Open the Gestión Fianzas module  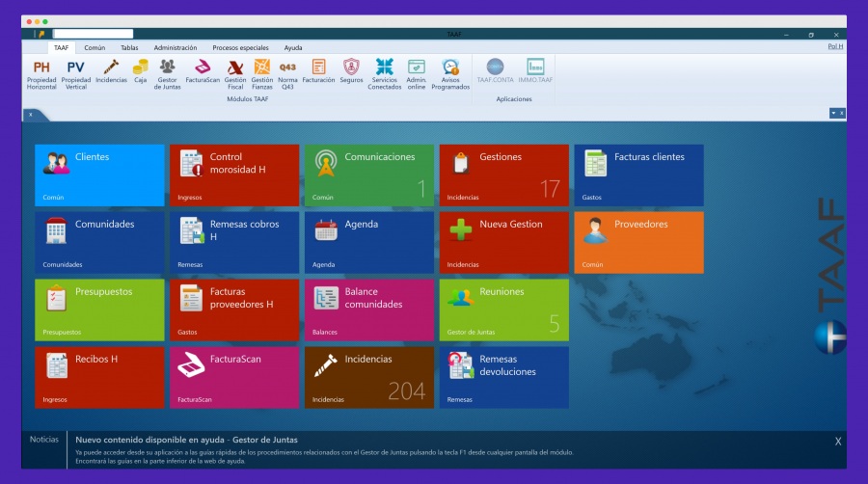[261, 74]
